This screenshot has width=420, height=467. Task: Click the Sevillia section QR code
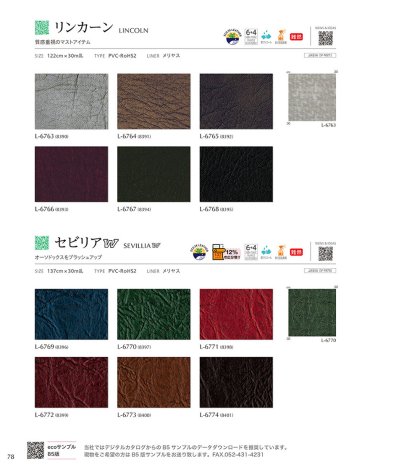click(x=325, y=254)
